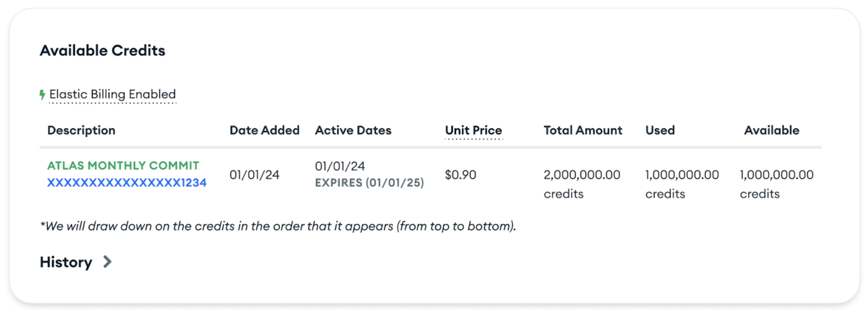The image size is (868, 316).
Task: Open the History page
Action: click(x=66, y=261)
